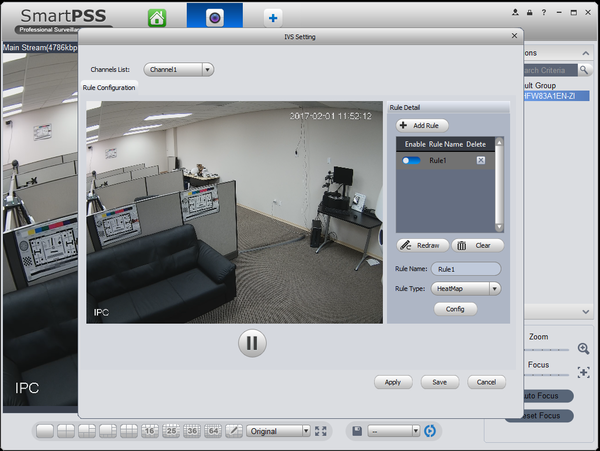Open the Home page icon
Screen dimensions: 600x451
pos(157,18)
